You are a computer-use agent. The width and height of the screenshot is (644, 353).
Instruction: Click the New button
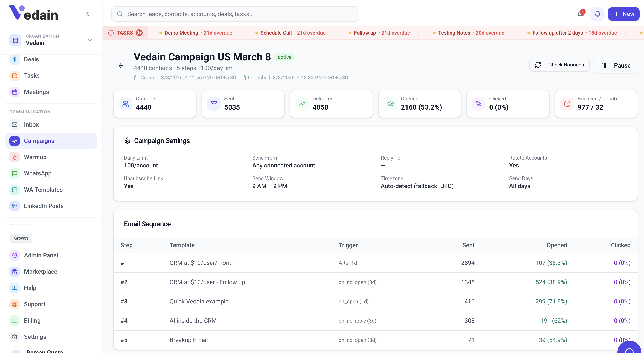coord(623,14)
